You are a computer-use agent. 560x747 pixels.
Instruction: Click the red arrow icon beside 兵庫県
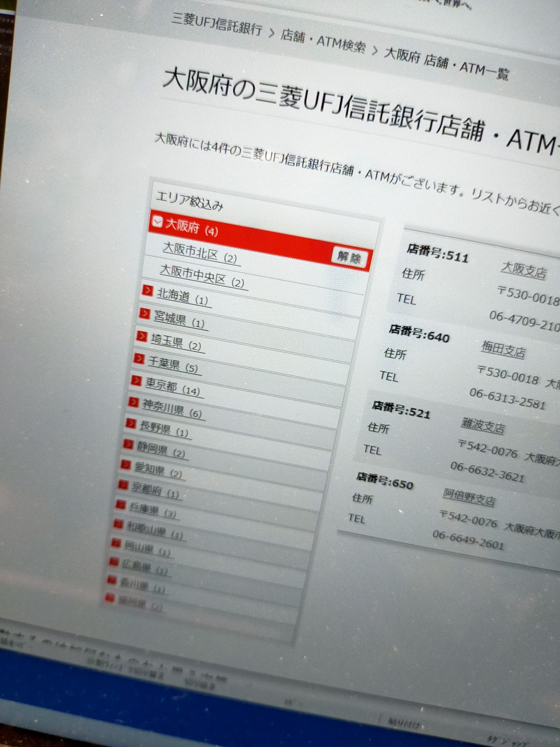tap(120, 505)
